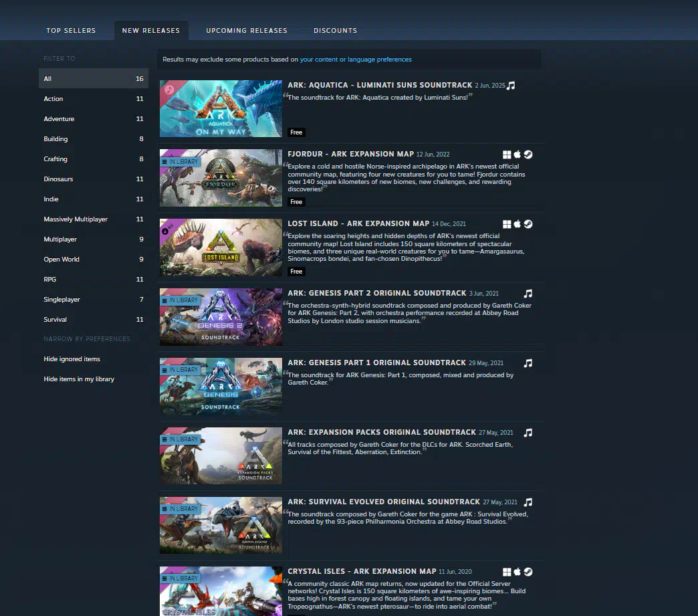
Task: Filter results to Open World
Action: [x=94, y=259]
